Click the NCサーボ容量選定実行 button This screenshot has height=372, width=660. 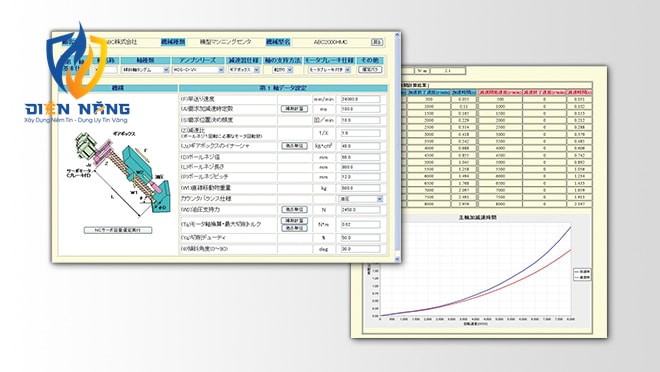pos(118,230)
